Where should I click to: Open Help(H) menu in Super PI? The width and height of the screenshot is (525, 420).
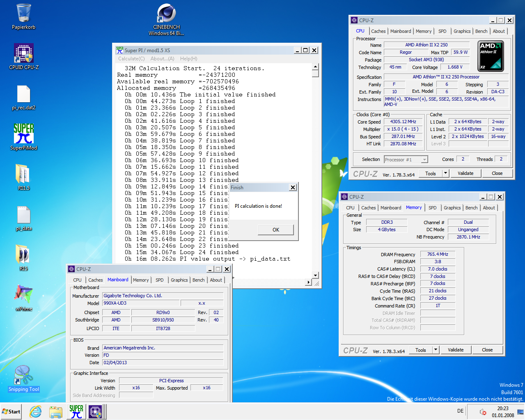(x=188, y=59)
